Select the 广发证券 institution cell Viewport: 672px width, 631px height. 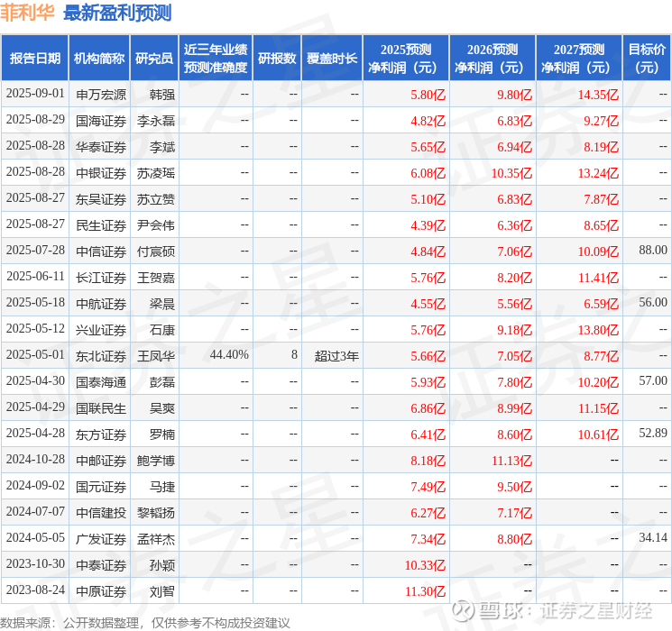(101, 539)
